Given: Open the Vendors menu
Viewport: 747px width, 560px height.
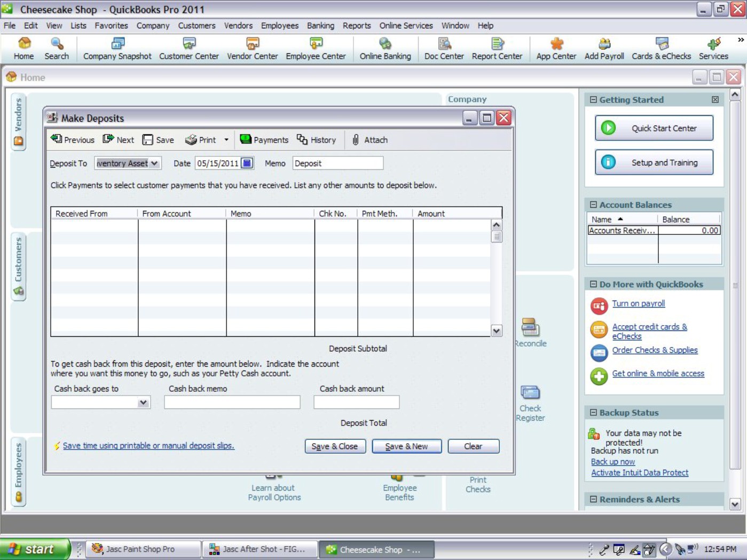Looking at the screenshot, I should (238, 26).
